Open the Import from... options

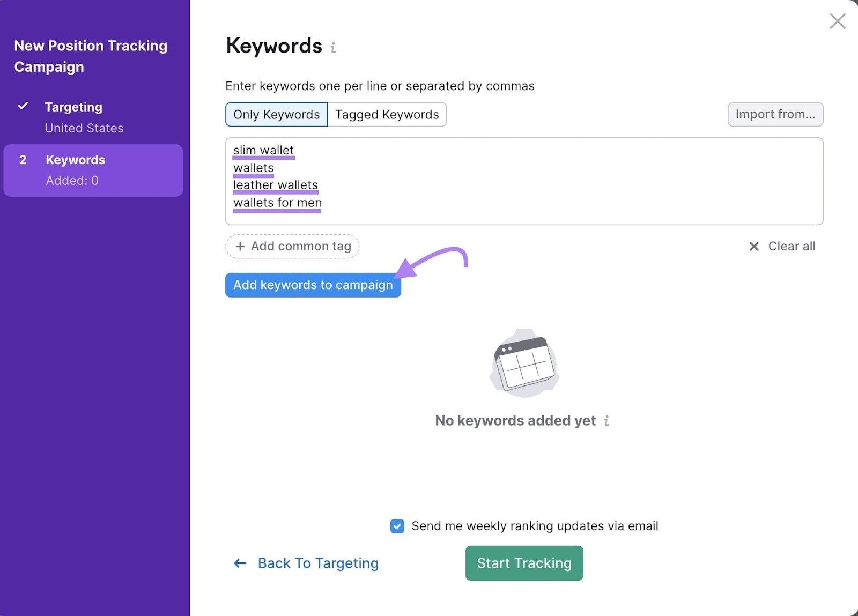(775, 114)
